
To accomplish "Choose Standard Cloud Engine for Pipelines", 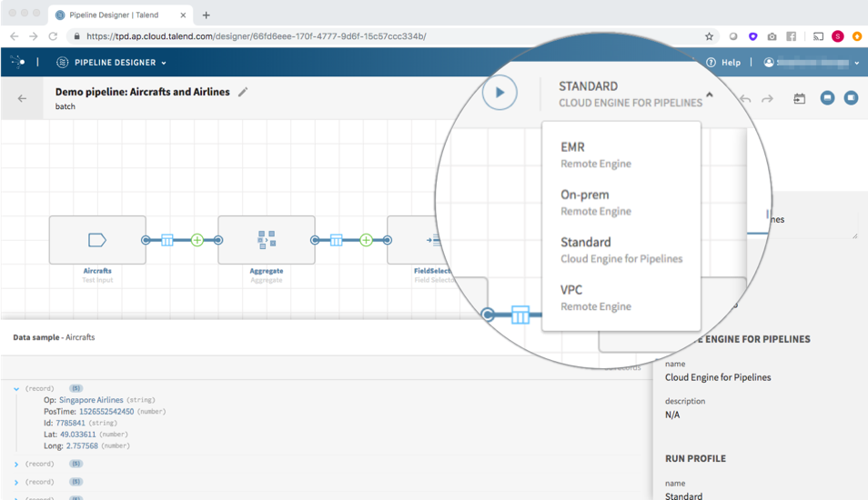I will [621, 250].
